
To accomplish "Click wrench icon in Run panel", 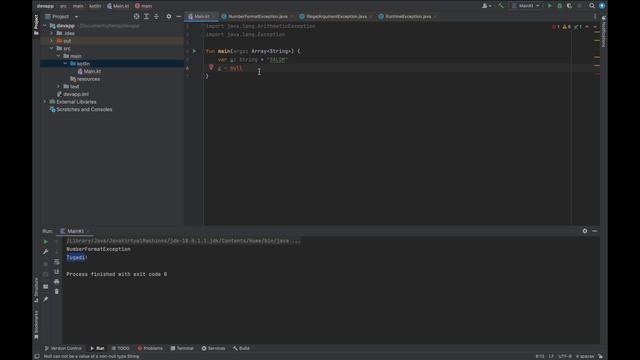I will point(46,252).
